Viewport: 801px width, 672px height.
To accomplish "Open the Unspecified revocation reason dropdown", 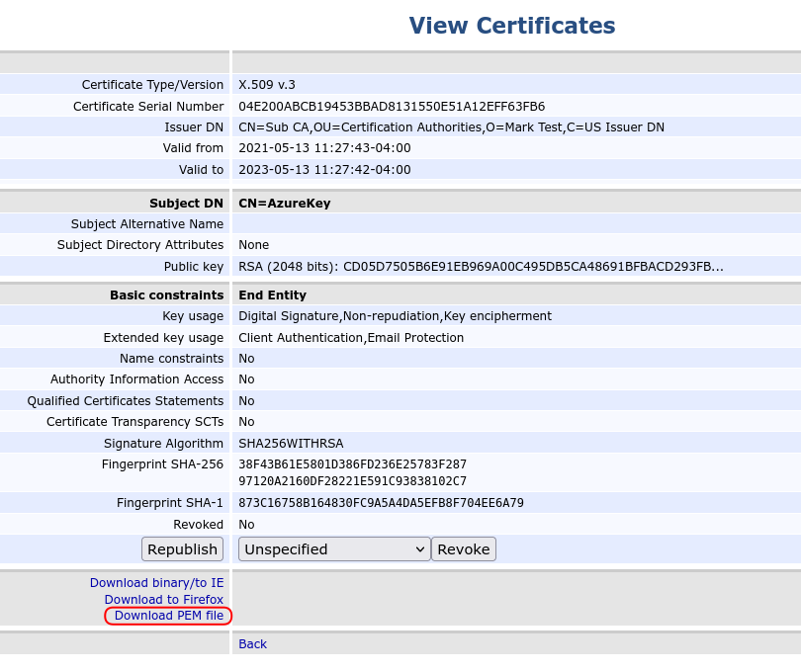I will pyautogui.click(x=334, y=549).
